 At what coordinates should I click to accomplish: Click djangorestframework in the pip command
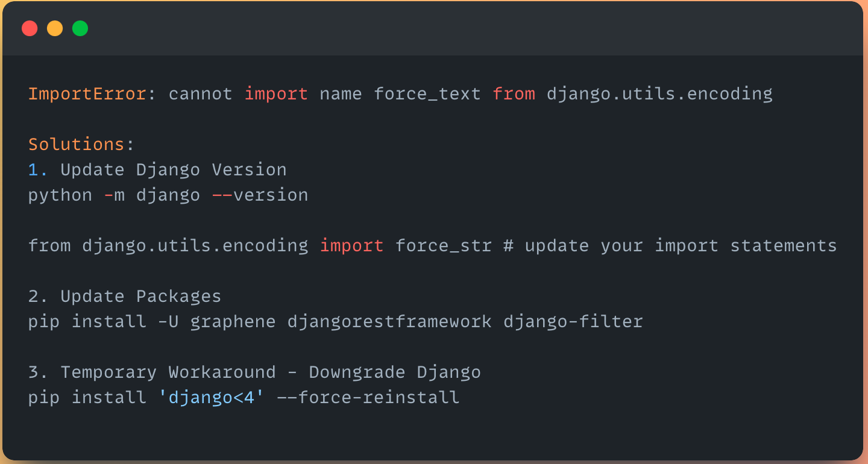coord(389,322)
